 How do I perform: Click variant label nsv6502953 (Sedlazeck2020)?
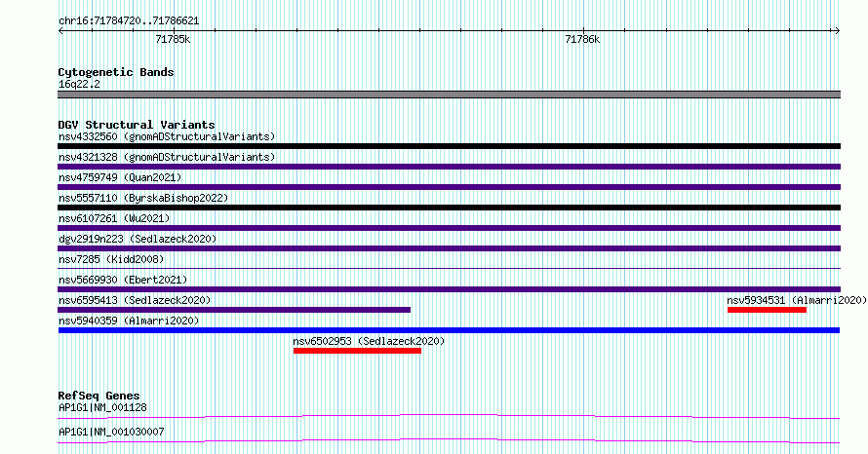click(x=369, y=341)
